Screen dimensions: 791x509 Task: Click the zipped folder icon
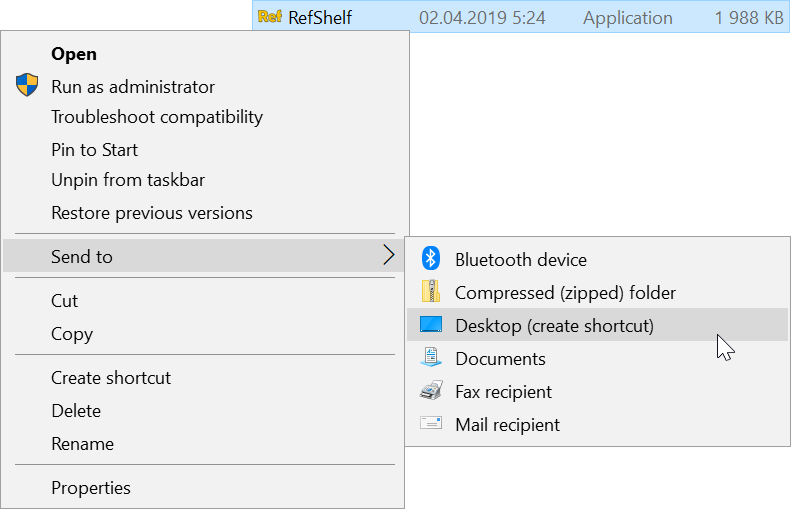(431, 292)
